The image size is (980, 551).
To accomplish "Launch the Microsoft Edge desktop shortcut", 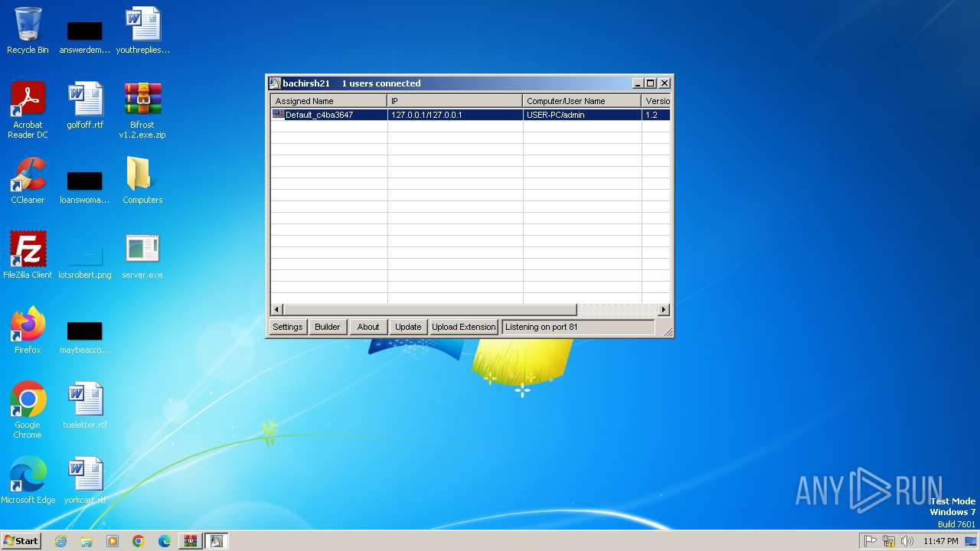I will 28,481.
